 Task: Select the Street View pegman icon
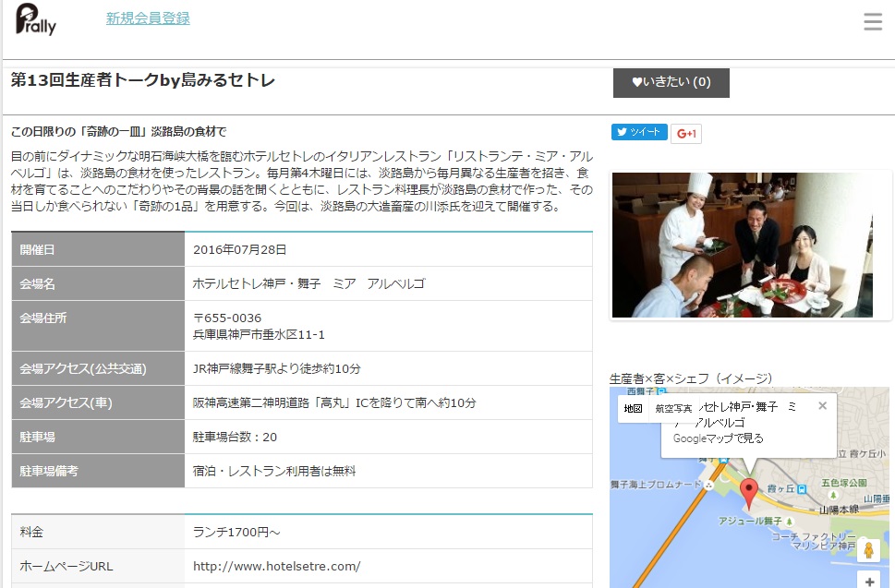[868, 551]
